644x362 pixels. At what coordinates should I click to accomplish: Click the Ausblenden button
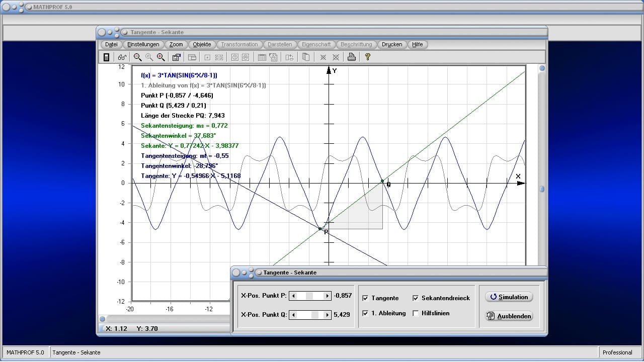pos(509,316)
